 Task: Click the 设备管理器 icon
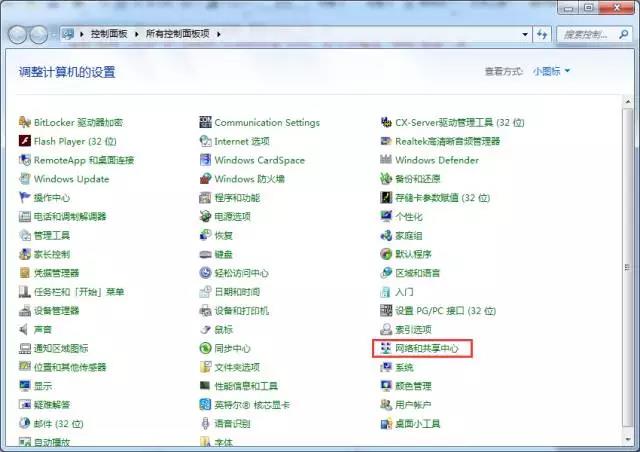[x=24, y=310]
